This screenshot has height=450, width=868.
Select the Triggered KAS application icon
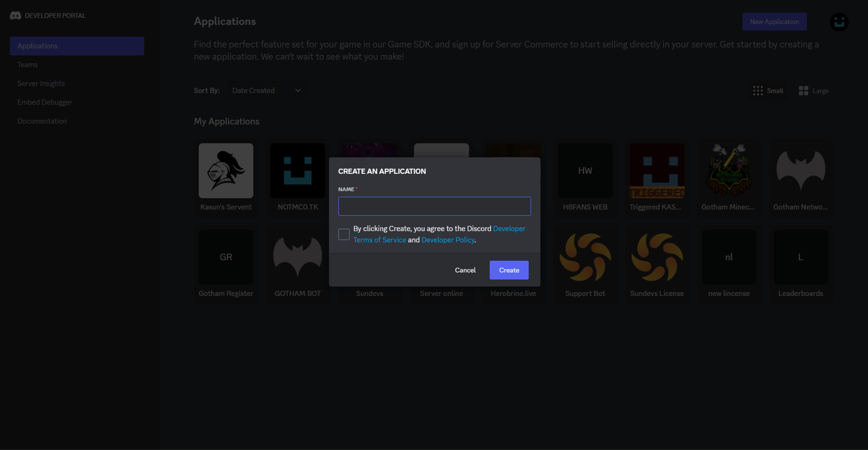(657, 171)
